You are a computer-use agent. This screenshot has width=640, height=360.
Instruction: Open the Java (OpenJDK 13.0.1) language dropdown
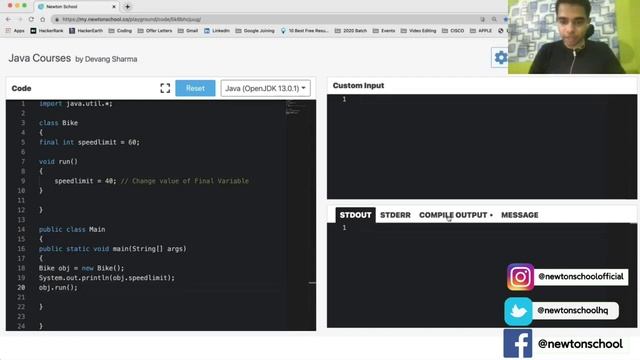(265, 88)
